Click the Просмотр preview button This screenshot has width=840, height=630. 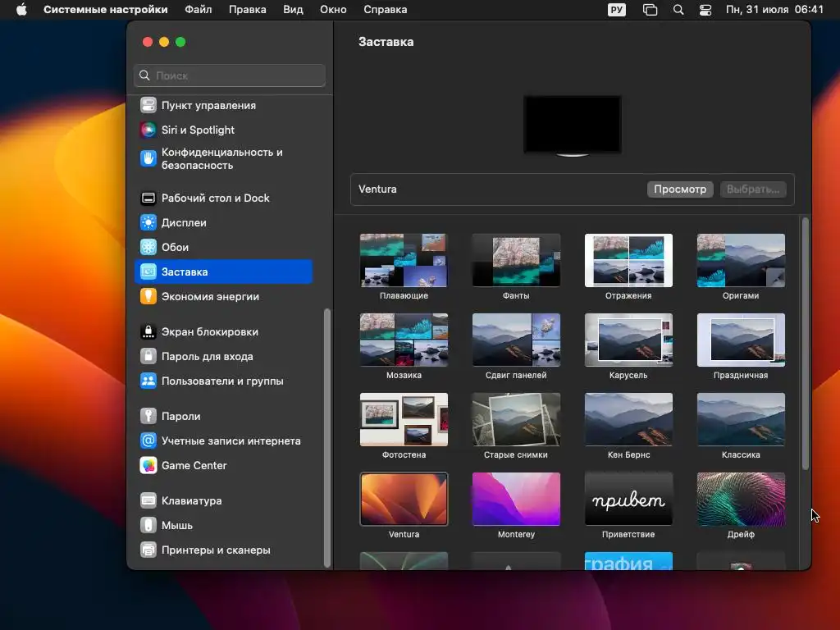[x=680, y=189]
